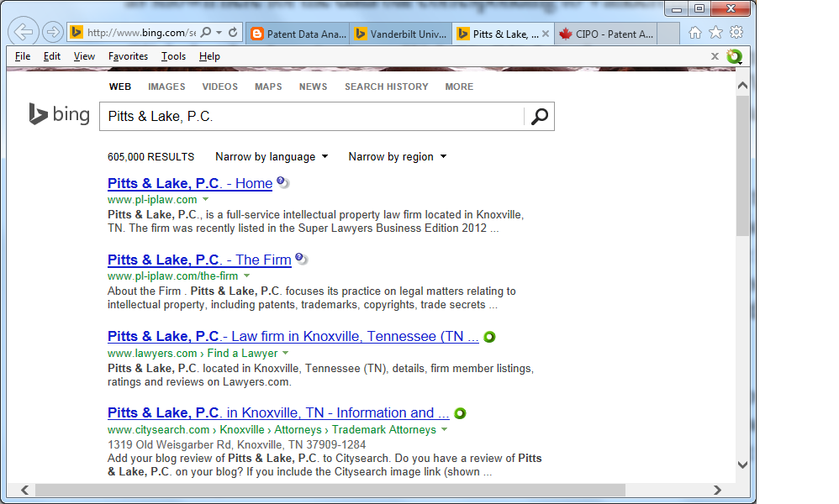This screenshot has height=504, width=839.
Task: Open the Edit menu
Action: (52, 56)
